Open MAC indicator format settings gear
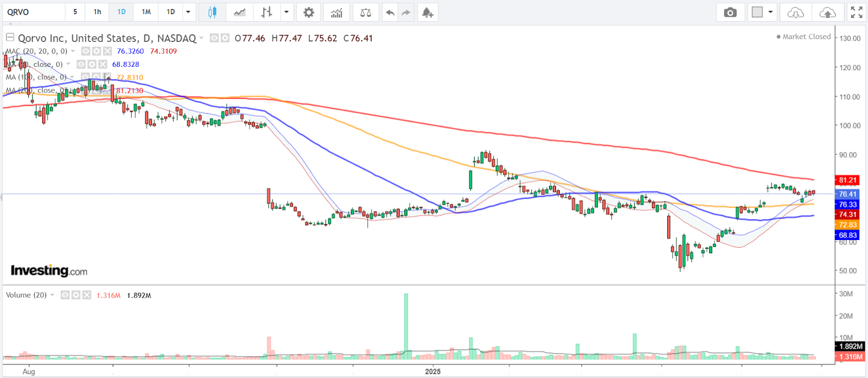Viewport: 868px width, 378px height. click(97, 51)
